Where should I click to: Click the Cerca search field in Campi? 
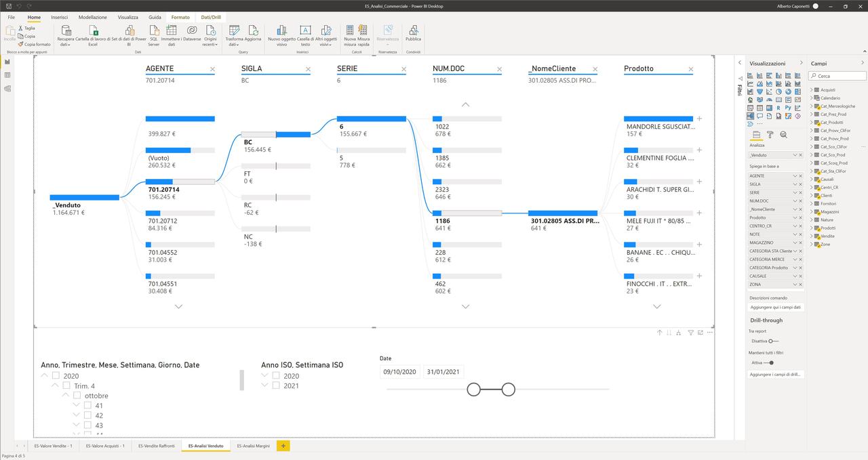click(840, 76)
